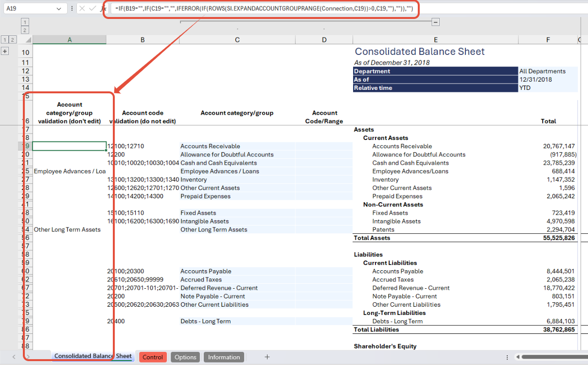Image resolution: width=588 pixels, height=365 pixels.
Task: Show row outline level 2
Action: pyautogui.click(x=12, y=40)
